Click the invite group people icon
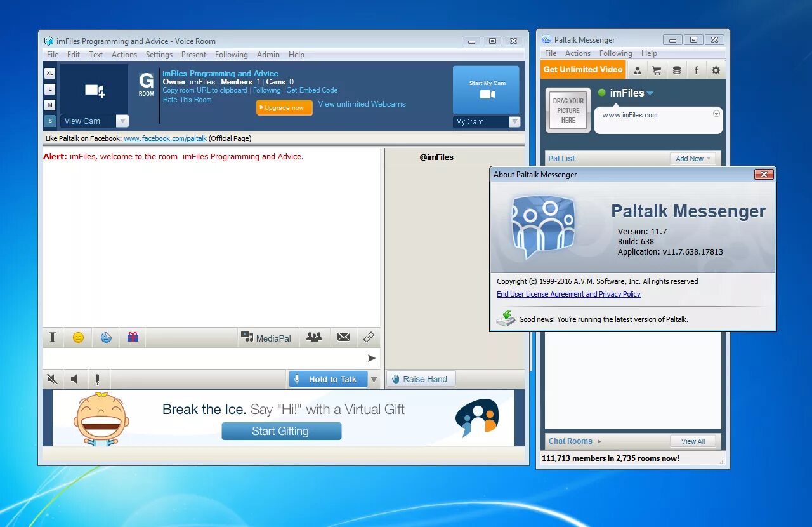 pyautogui.click(x=314, y=337)
